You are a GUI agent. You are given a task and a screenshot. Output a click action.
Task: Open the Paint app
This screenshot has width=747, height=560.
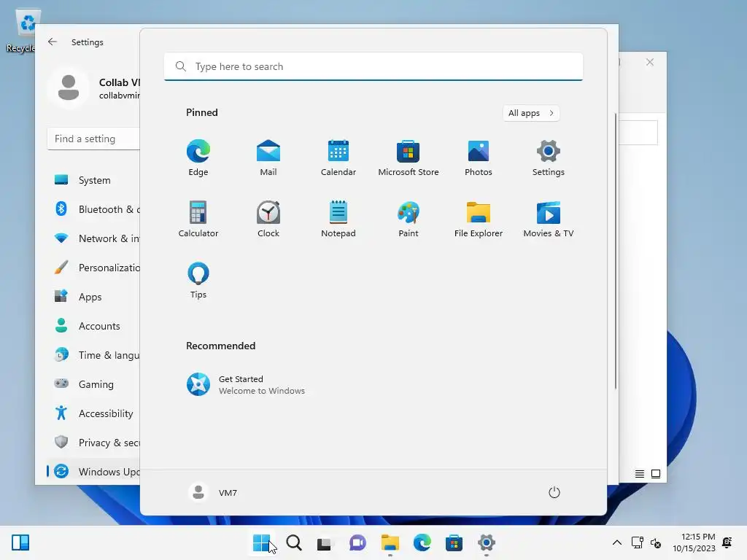click(x=409, y=219)
